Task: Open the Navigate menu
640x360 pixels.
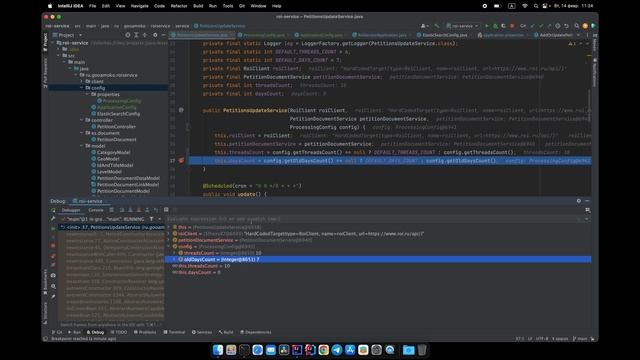Action: (x=140, y=6)
